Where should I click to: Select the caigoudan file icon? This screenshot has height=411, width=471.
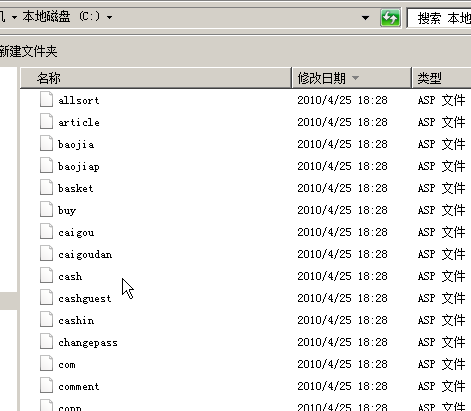(x=46, y=254)
